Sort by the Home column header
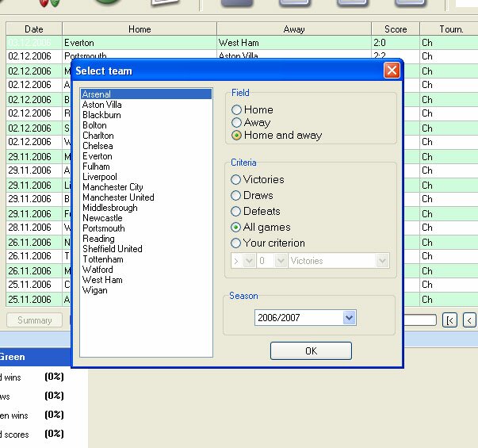The image size is (478, 448). 140,29
